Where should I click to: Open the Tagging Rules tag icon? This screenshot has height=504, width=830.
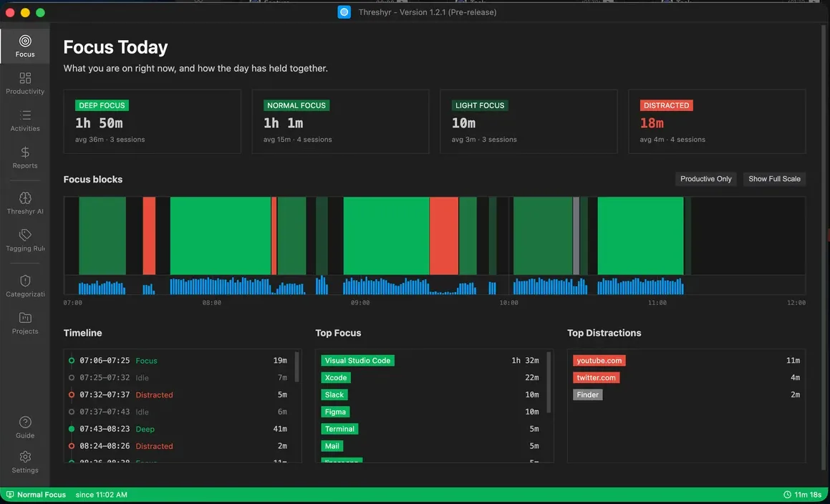25,235
